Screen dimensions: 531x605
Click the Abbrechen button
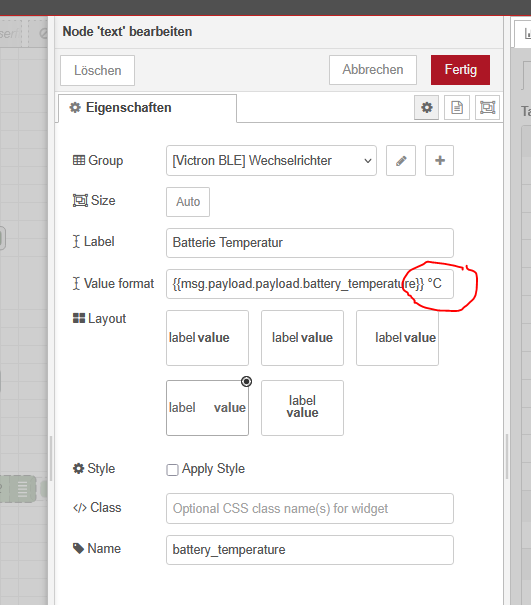pyautogui.click(x=373, y=70)
